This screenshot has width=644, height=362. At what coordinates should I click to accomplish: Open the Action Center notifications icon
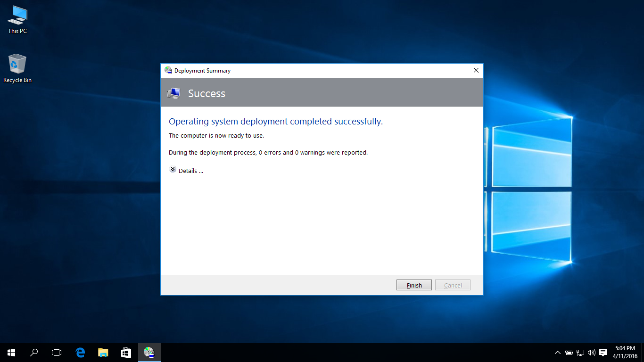[x=603, y=353]
